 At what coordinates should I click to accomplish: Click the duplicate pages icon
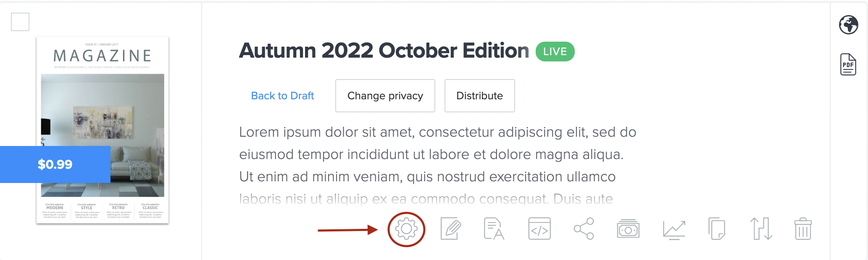717,229
